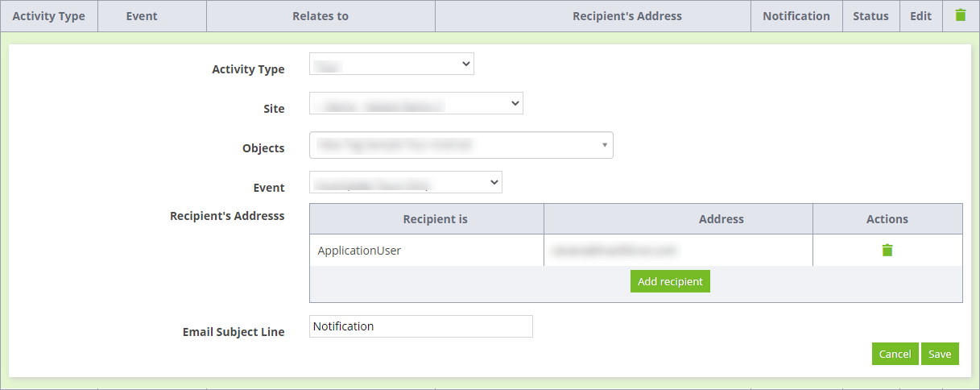Click the Save button
The image size is (980, 390).
(x=940, y=354)
